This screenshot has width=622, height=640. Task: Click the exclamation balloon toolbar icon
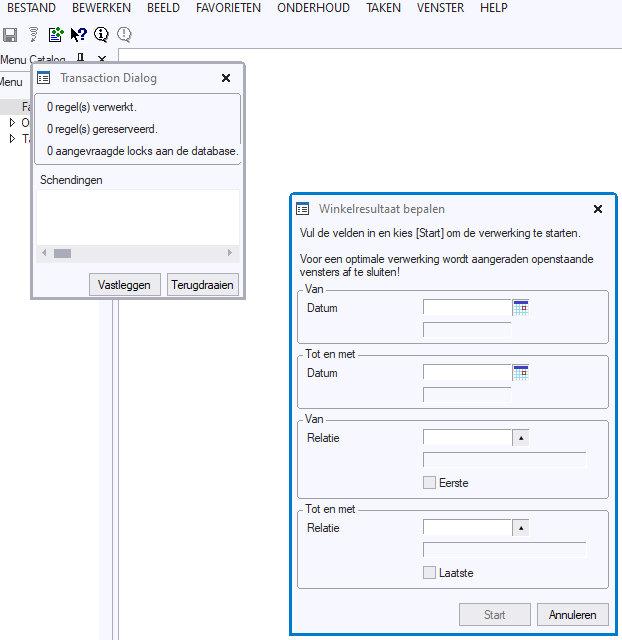pyautogui.click(x=124, y=35)
